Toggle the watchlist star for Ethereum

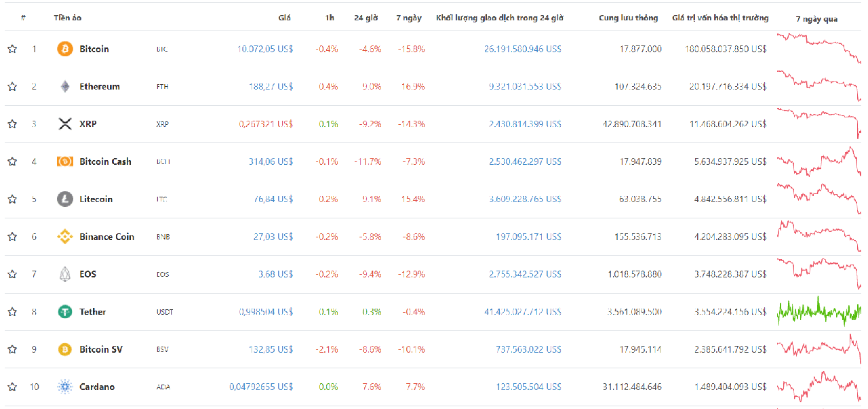coord(12,87)
